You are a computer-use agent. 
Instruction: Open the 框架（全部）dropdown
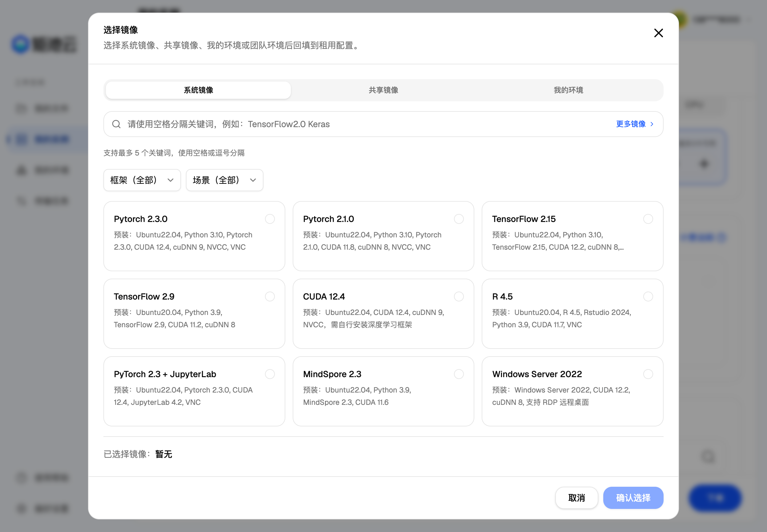[x=142, y=180]
